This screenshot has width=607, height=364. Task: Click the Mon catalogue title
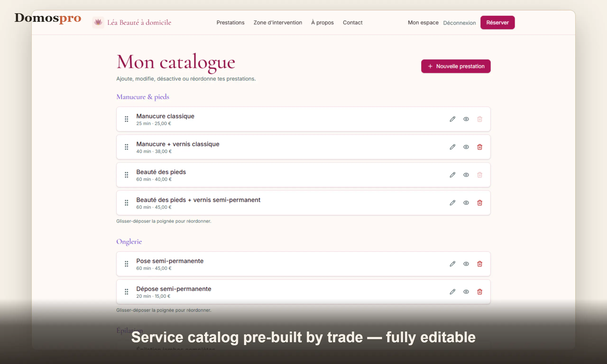click(x=176, y=63)
